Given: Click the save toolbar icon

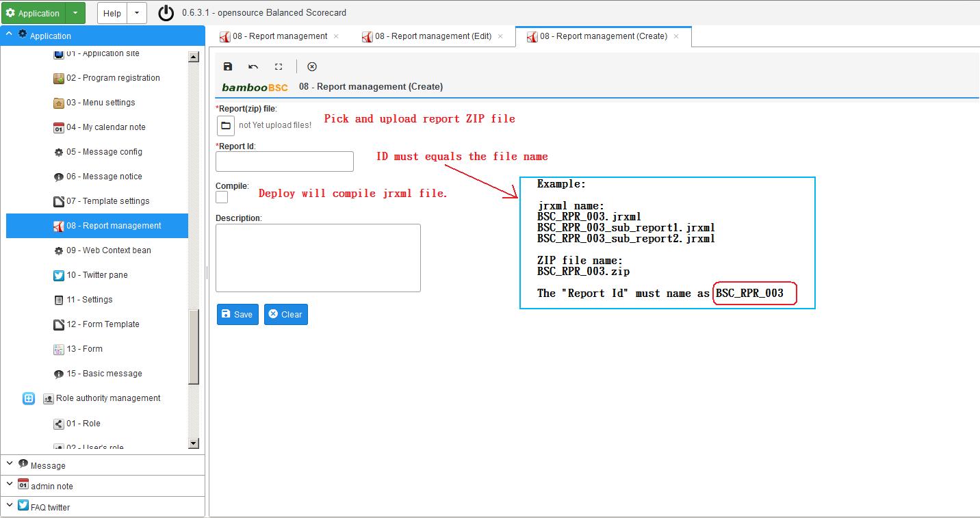Looking at the screenshot, I should pyautogui.click(x=228, y=66).
